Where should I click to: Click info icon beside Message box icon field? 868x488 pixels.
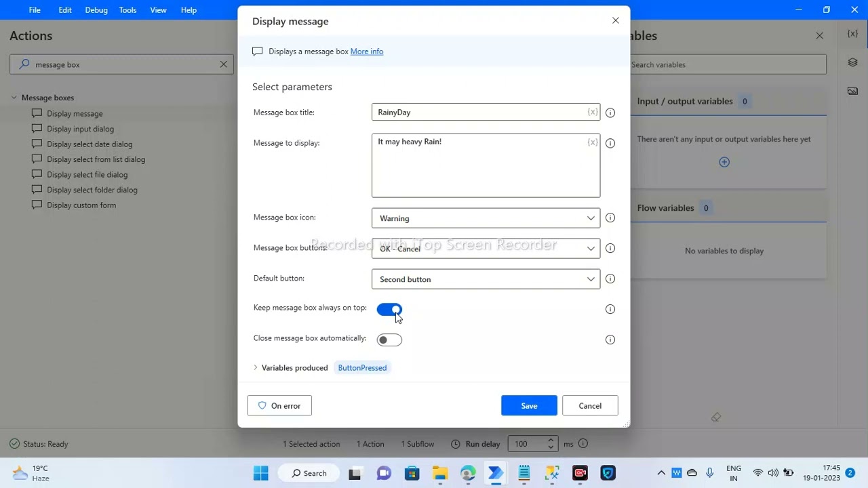pos(610,218)
